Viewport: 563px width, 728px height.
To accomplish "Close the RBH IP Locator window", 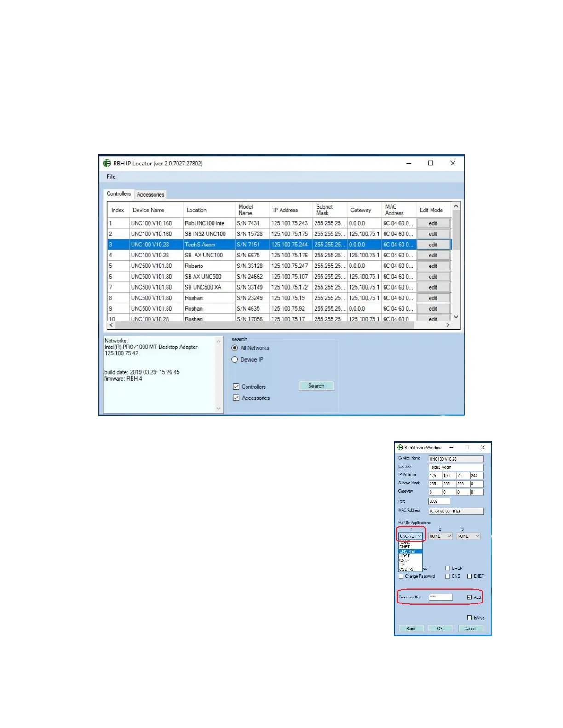I will pos(453,163).
